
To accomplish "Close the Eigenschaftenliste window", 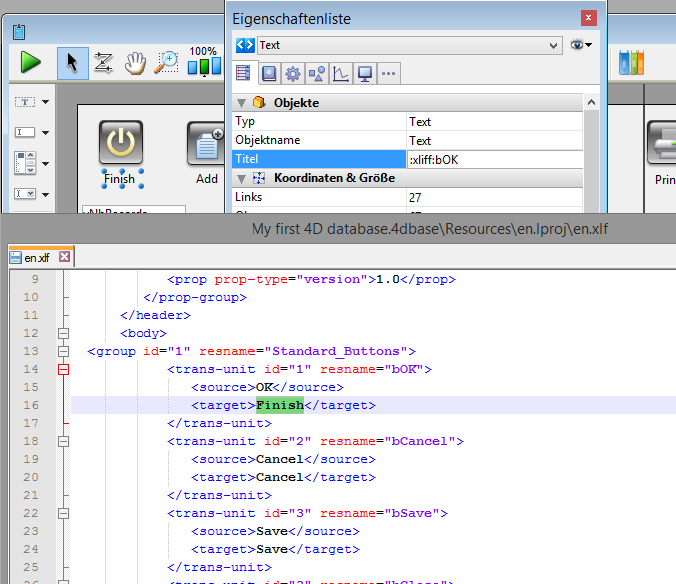I will [591, 18].
